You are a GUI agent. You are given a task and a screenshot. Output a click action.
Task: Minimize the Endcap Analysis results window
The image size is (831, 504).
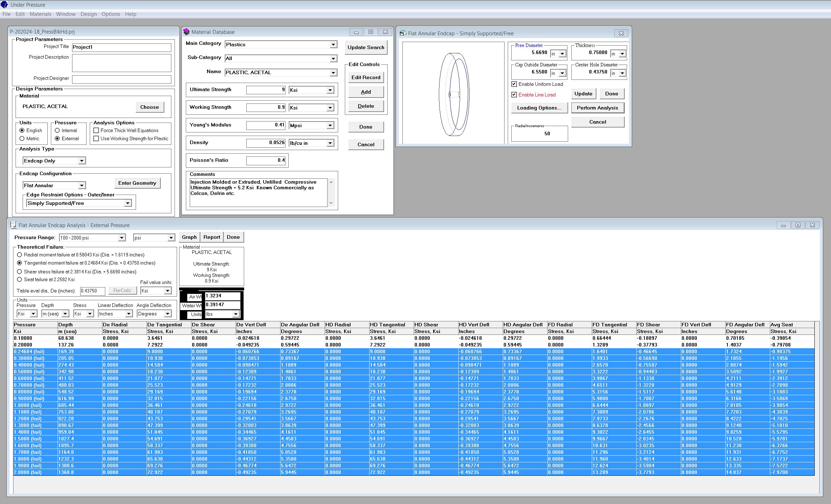click(x=783, y=225)
